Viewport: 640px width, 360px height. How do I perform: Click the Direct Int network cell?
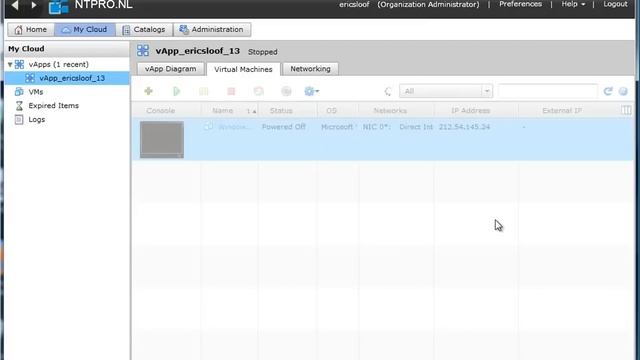pyautogui.click(x=416, y=127)
